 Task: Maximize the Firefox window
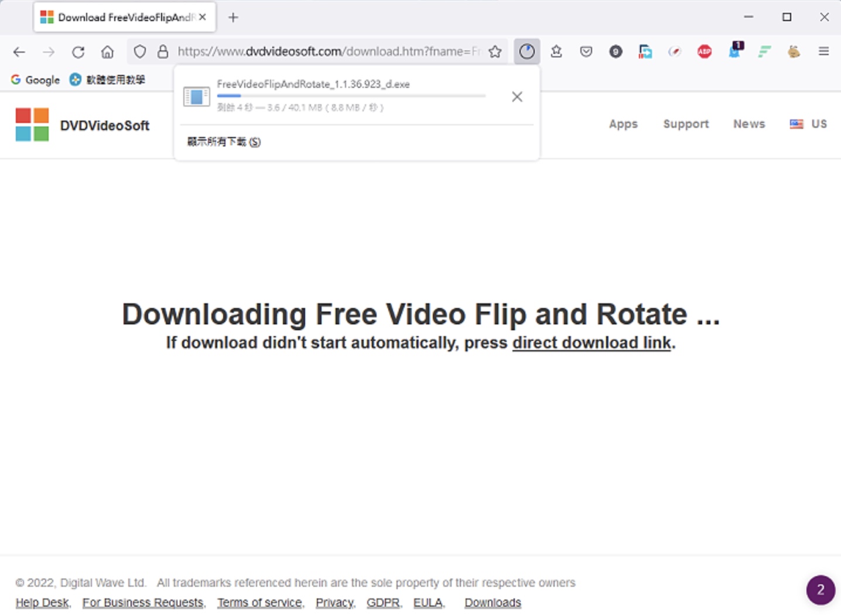coord(787,18)
